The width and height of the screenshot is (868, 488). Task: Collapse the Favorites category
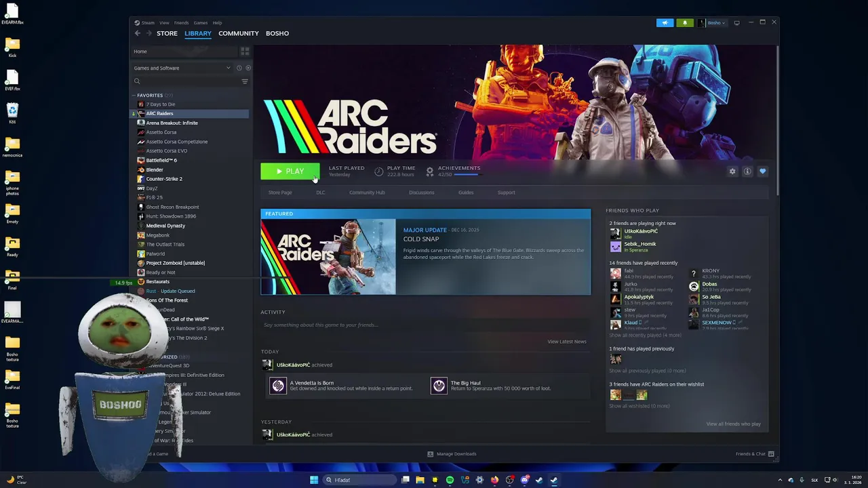pyautogui.click(x=134, y=96)
